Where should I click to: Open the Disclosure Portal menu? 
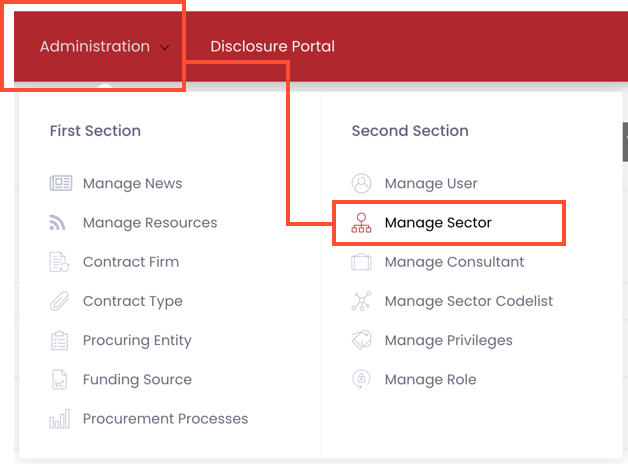(x=272, y=47)
